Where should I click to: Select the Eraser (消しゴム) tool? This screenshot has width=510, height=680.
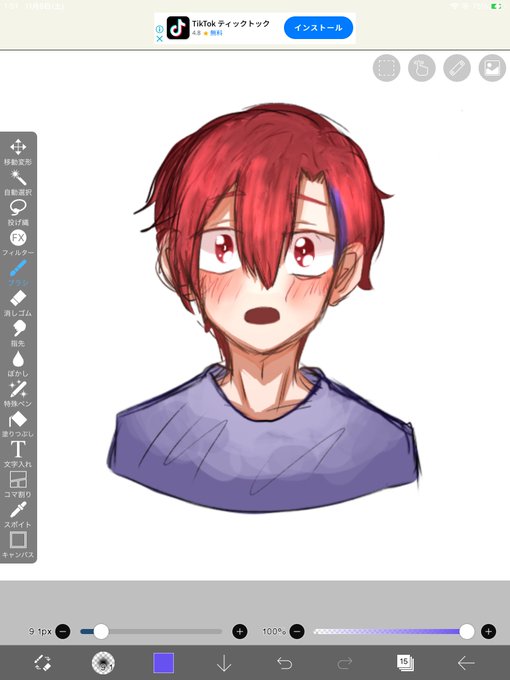tap(18, 303)
